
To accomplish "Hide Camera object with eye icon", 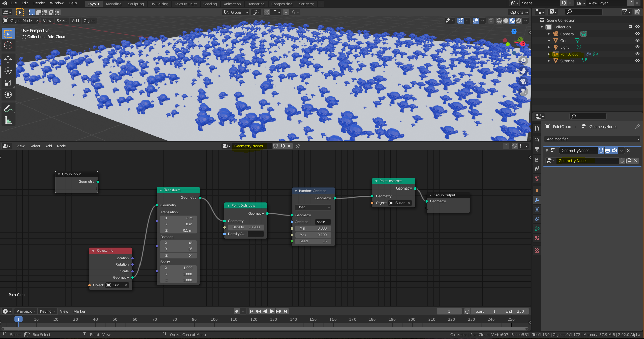I will (637, 34).
